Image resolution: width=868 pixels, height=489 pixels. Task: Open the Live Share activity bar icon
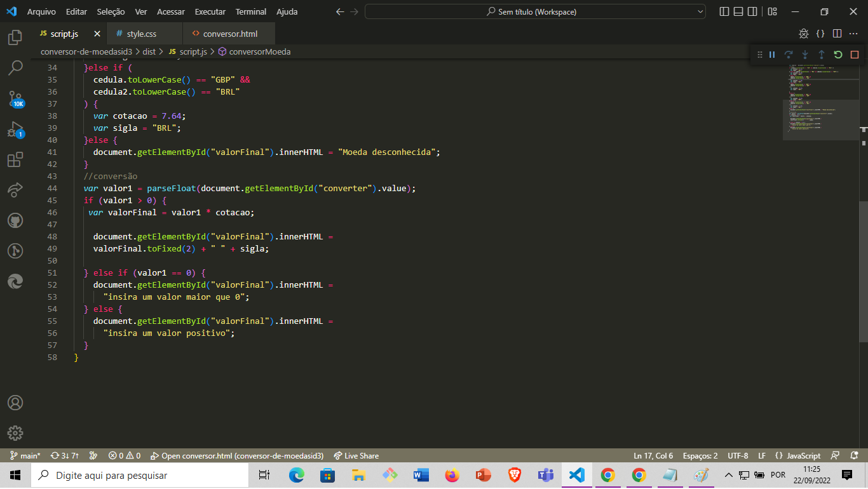click(15, 190)
